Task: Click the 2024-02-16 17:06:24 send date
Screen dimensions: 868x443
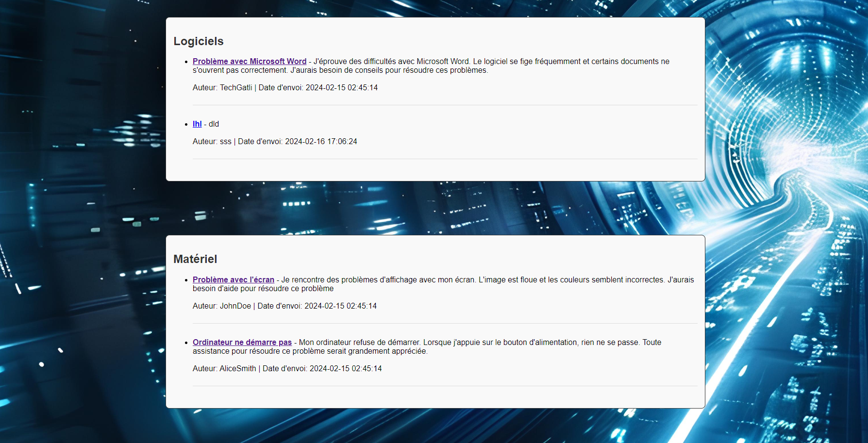Action: pos(321,142)
